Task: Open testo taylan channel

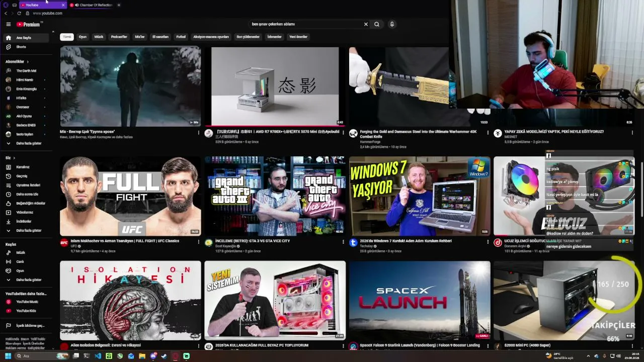Action: 27,134
